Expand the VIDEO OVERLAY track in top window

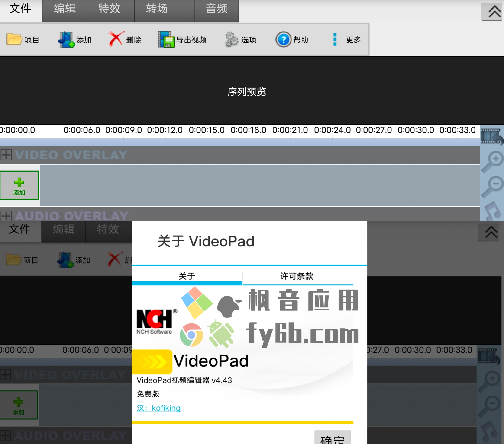pyautogui.click(x=6, y=155)
